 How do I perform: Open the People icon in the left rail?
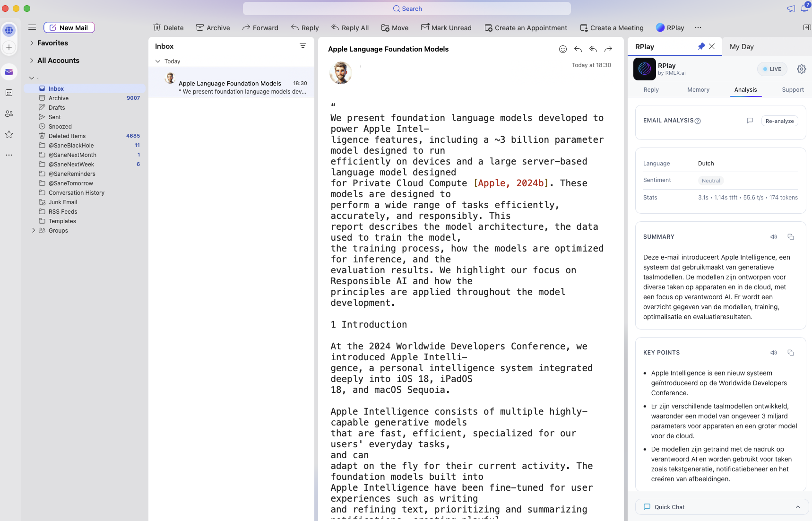point(9,113)
